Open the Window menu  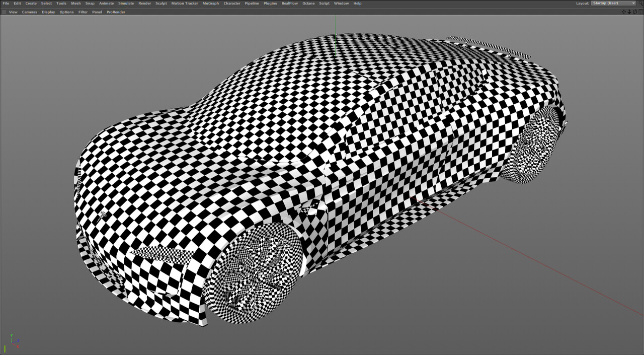pos(341,3)
